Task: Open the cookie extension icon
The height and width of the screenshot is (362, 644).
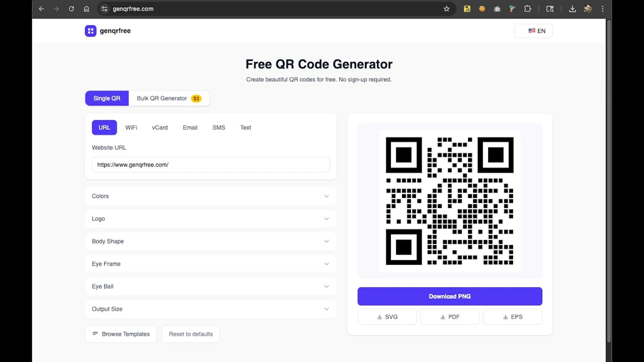Action: click(482, 9)
